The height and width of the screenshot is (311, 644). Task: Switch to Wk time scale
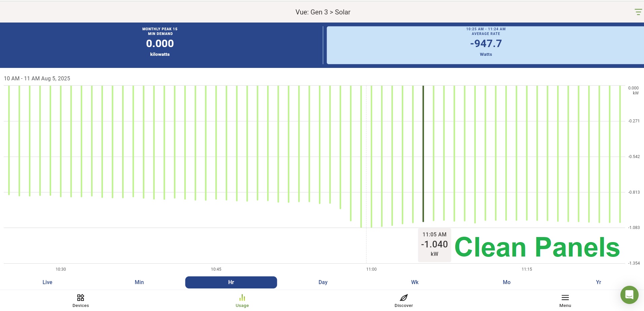tap(415, 282)
